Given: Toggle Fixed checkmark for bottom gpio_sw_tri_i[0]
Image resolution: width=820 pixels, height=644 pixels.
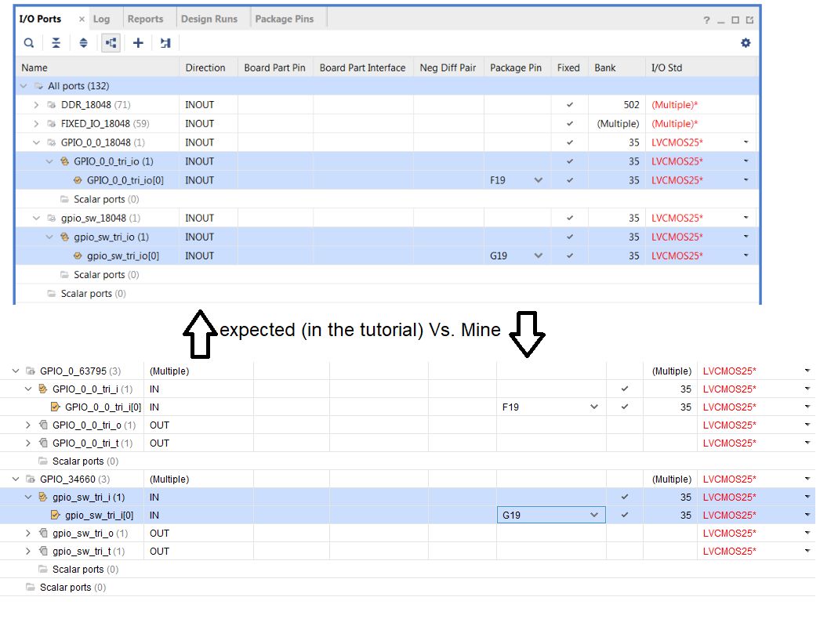Looking at the screenshot, I should [625, 516].
